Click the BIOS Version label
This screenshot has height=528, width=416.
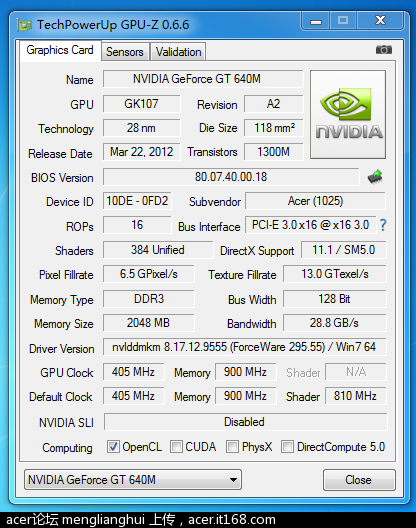coord(62,177)
